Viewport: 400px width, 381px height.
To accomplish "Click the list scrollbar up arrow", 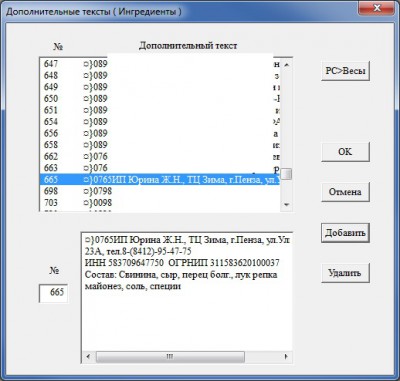I will 287,64.
